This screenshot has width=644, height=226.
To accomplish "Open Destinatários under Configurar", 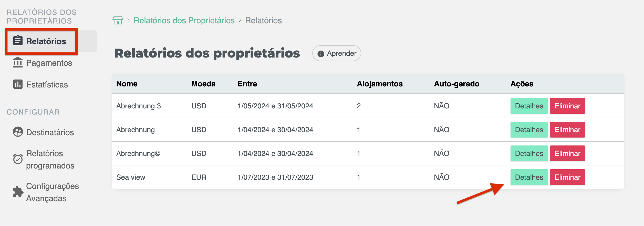I will point(50,132).
